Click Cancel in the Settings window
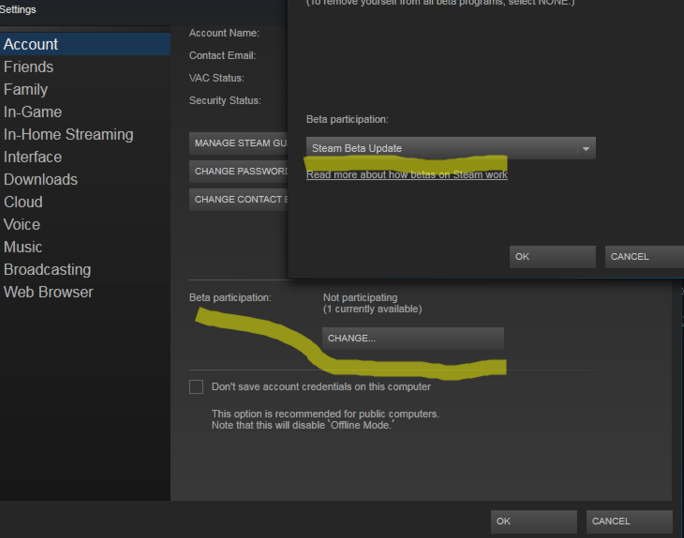 [x=629, y=521]
